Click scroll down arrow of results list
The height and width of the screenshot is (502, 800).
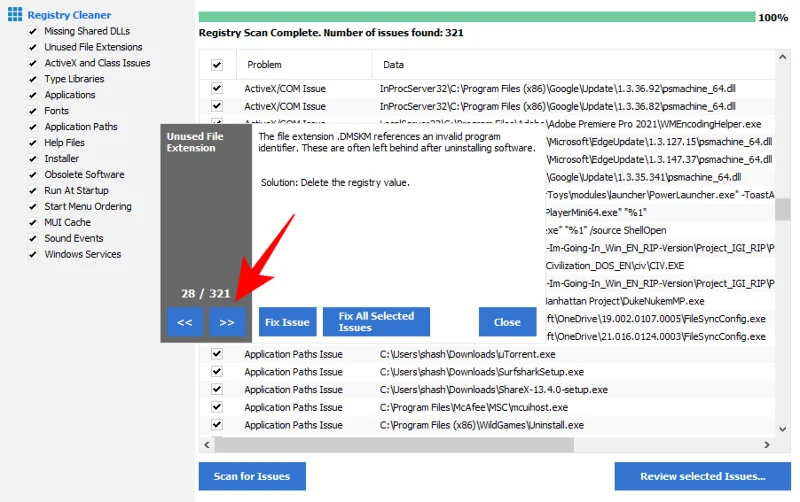pos(783,429)
